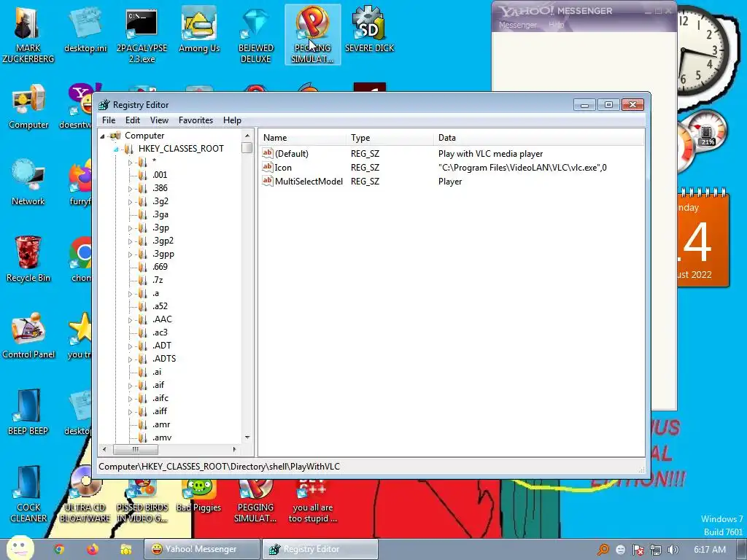Select the 'you all are too stupid' icon

(x=312, y=501)
